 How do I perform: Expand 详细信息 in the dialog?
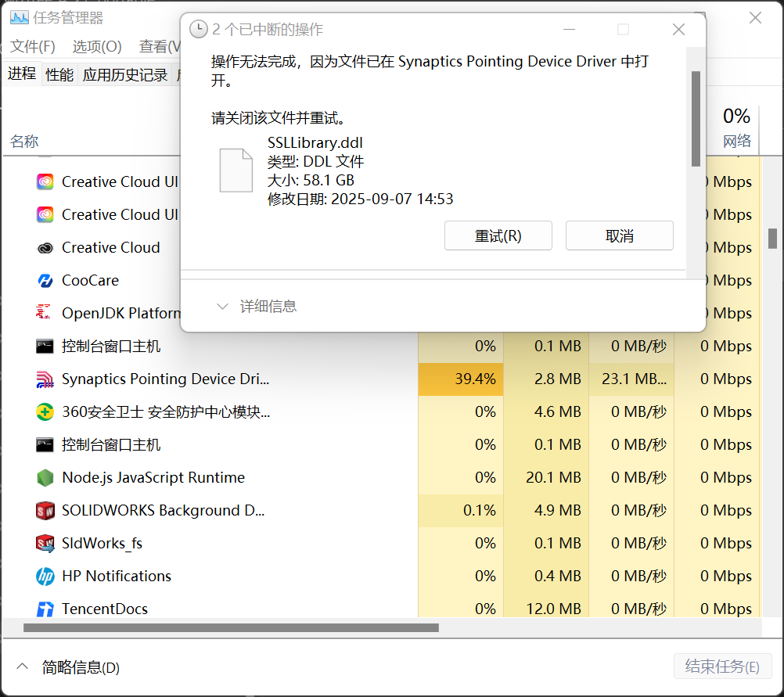(257, 307)
